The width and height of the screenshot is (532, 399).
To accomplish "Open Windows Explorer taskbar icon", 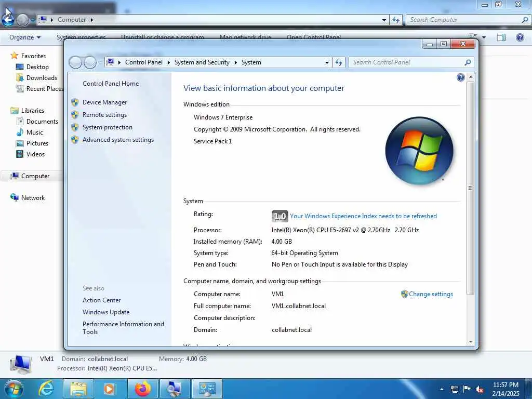I will click(x=79, y=389).
